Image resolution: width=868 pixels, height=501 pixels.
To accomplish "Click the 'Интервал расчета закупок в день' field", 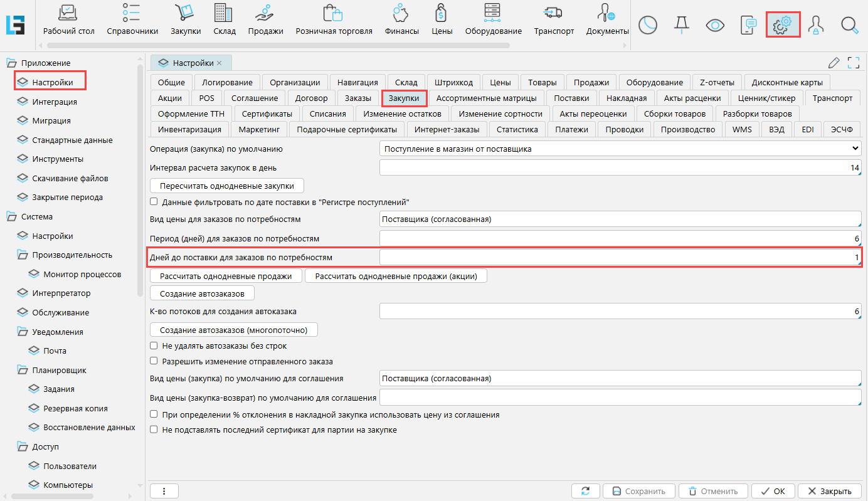I will pos(620,168).
